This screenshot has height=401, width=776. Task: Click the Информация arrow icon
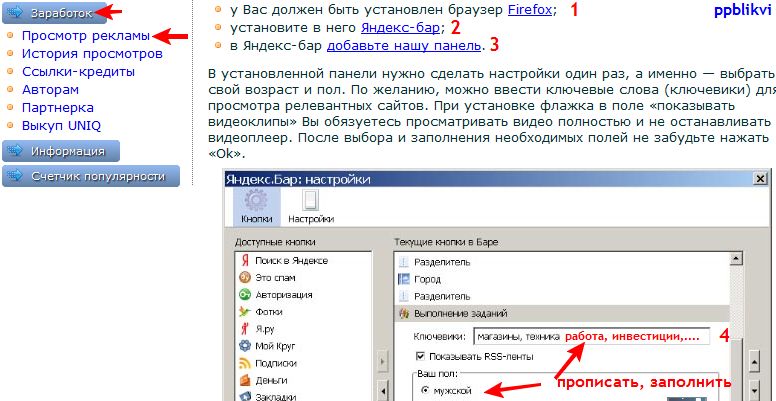[x=15, y=151]
